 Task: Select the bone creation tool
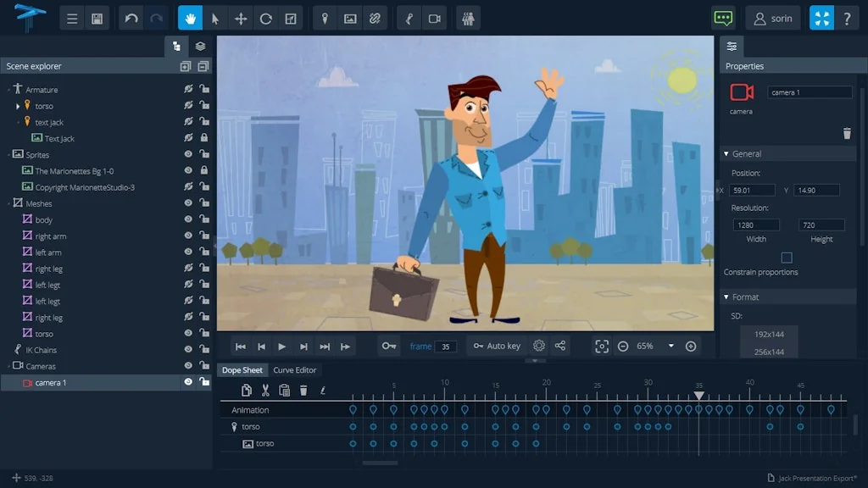click(409, 17)
